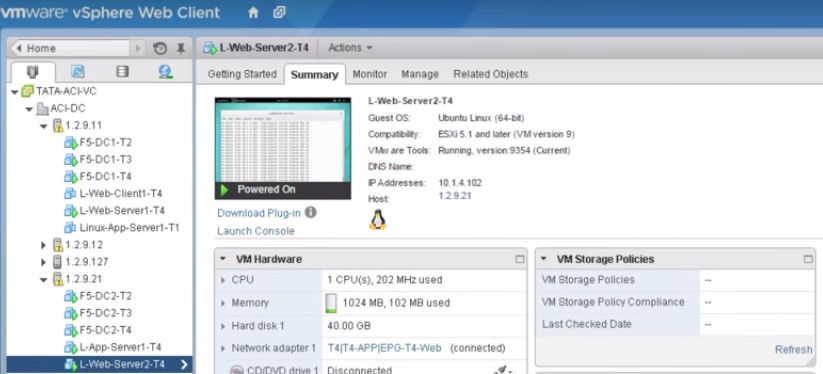Image resolution: width=823 pixels, height=374 pixels.
Task: Open the Getting Started tab
Action: [242, 74]
